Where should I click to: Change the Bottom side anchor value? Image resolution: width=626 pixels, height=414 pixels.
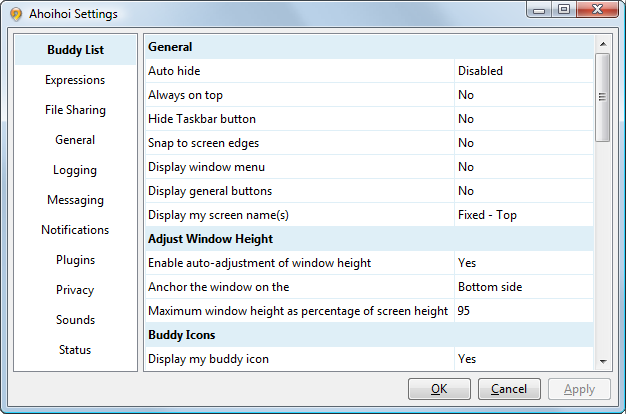pyautogui.click(x=524, y=287)
